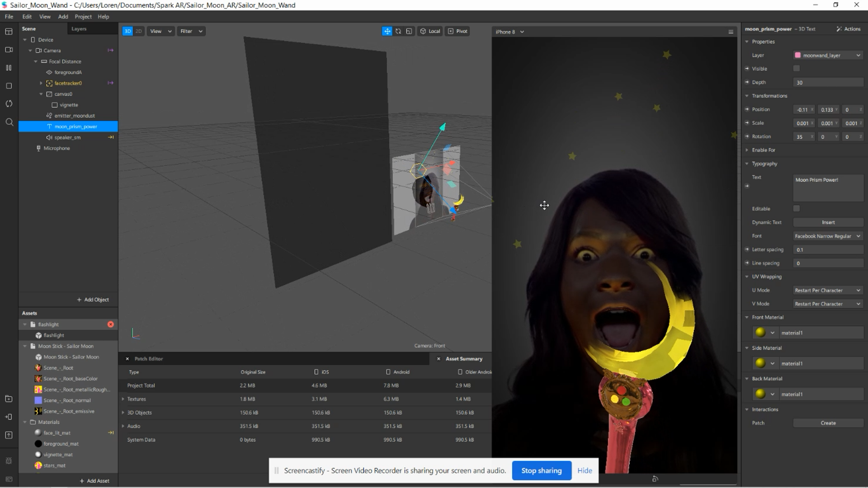Toggle the Visible checkbox
The width and height of the screenshot is (868, 488).
[x=797, y=69]
